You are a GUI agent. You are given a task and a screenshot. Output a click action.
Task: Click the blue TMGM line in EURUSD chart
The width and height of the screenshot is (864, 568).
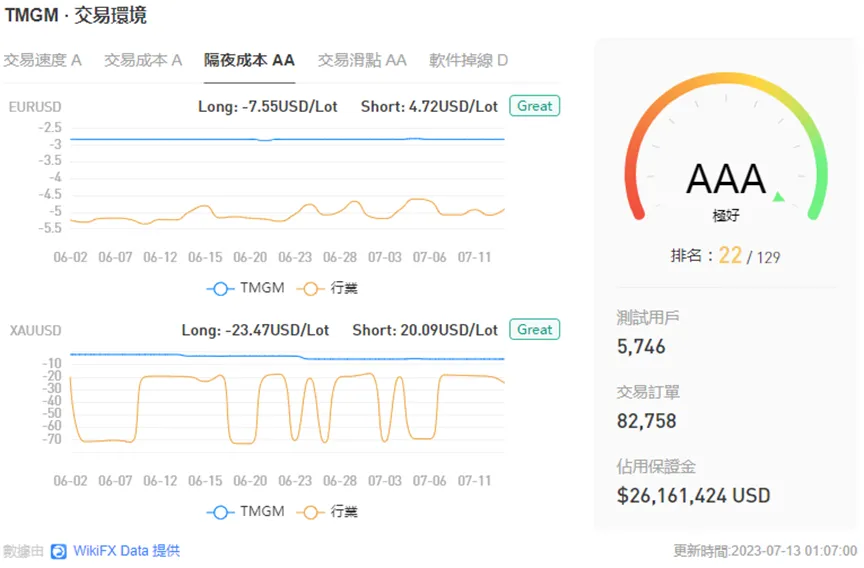pyautogui.click(x=287, y=139)
